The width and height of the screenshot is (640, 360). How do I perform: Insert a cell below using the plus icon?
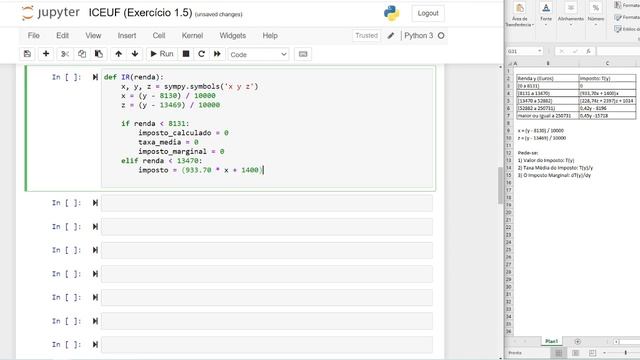[46, 54]
